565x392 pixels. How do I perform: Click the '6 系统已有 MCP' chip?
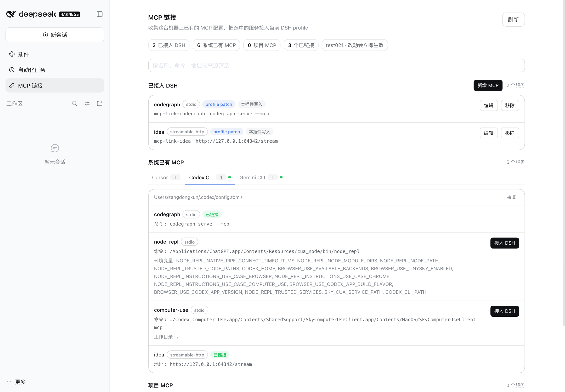(216, 45)
